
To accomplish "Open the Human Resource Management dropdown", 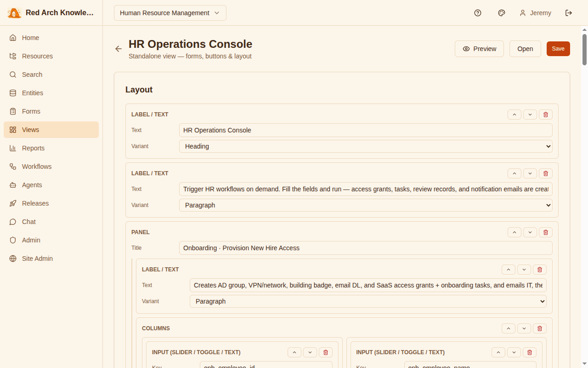I will coord(170,13).
